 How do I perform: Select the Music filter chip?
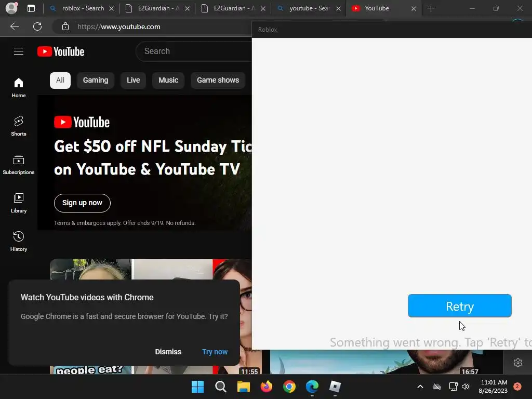coord(168,81)
